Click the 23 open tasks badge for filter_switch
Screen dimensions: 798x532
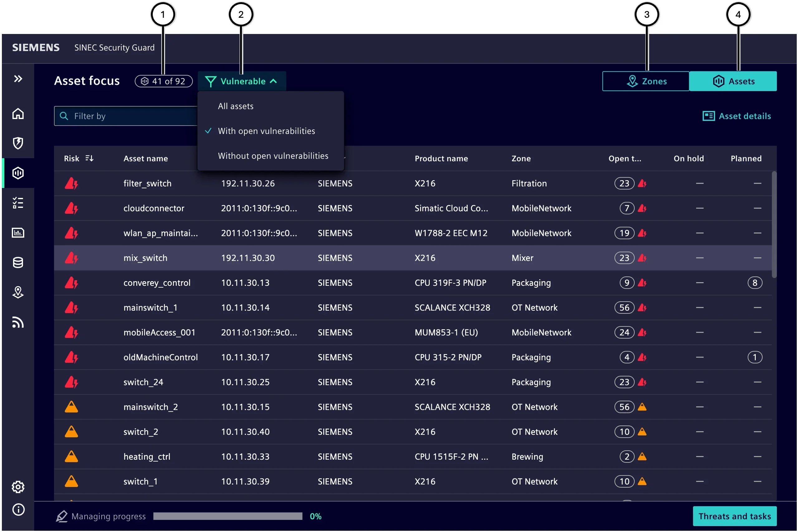(x=624, y=184)
